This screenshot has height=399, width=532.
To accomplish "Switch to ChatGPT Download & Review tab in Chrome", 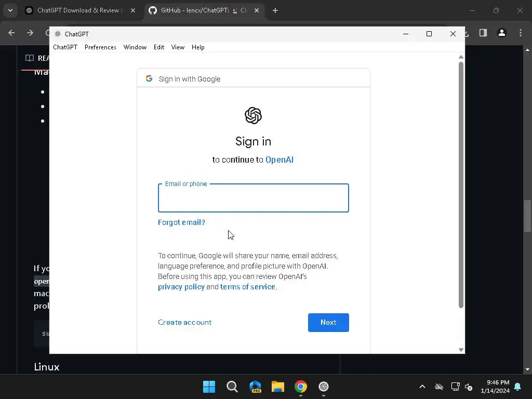I will (x=81, y=10).
